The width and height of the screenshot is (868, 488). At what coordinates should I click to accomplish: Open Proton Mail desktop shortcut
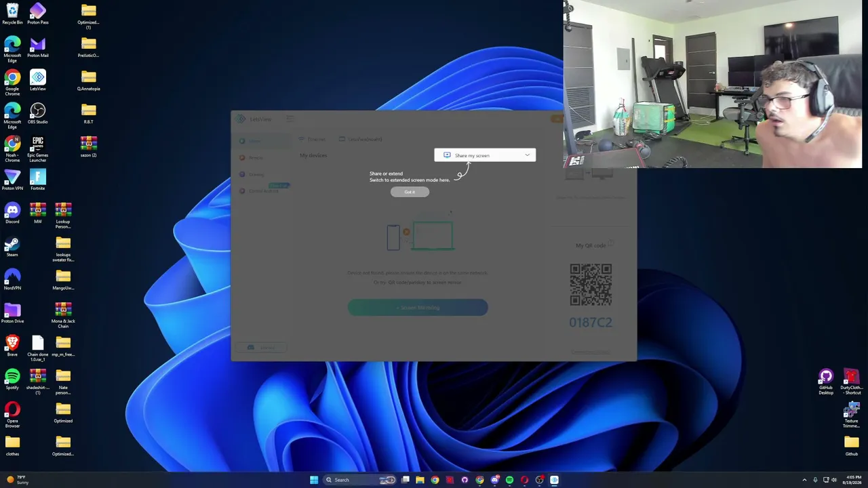[x=38, y=47]
